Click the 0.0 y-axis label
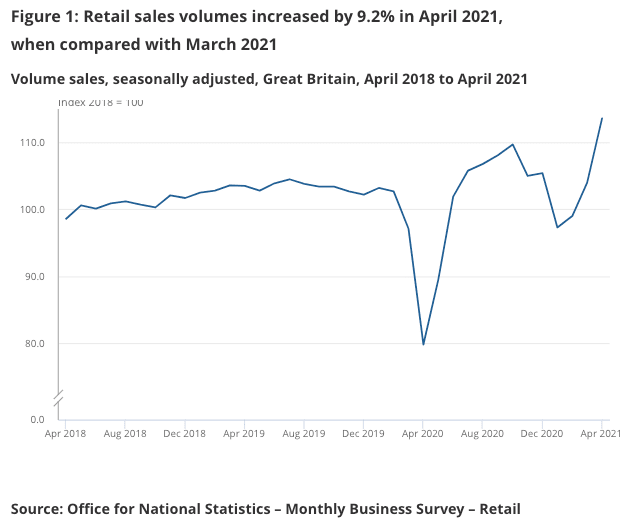Screen dimensions: 634x523 coord(38,419)
